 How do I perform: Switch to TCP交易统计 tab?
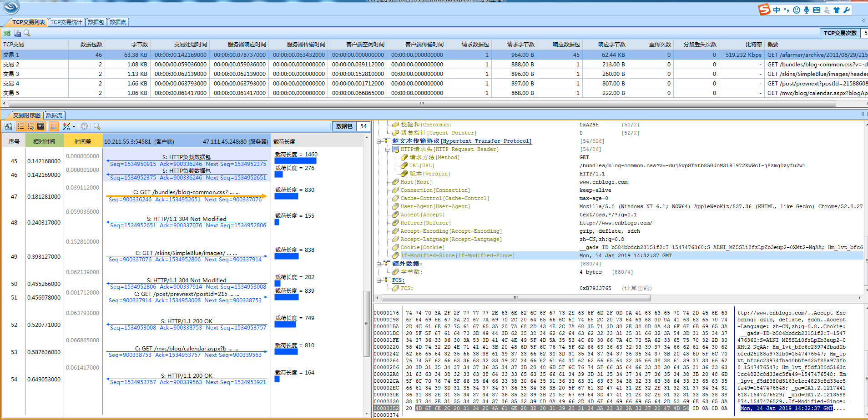pos(66,22)
